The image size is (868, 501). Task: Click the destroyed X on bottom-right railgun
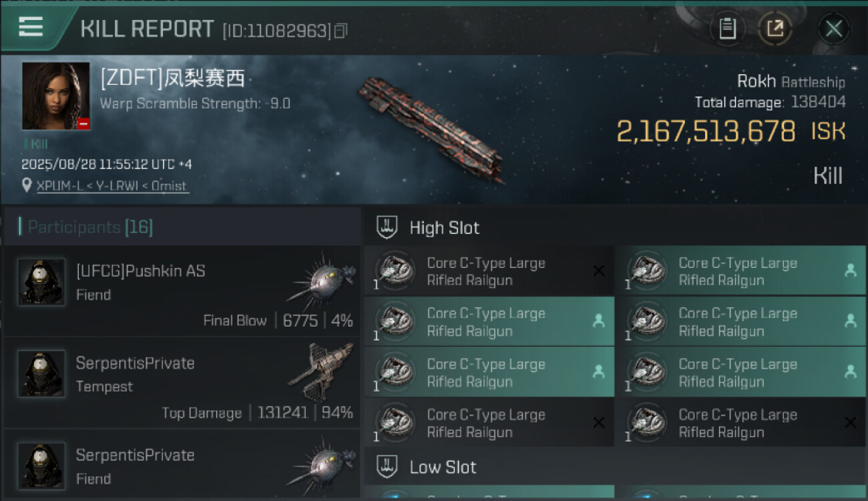point(850,422)
